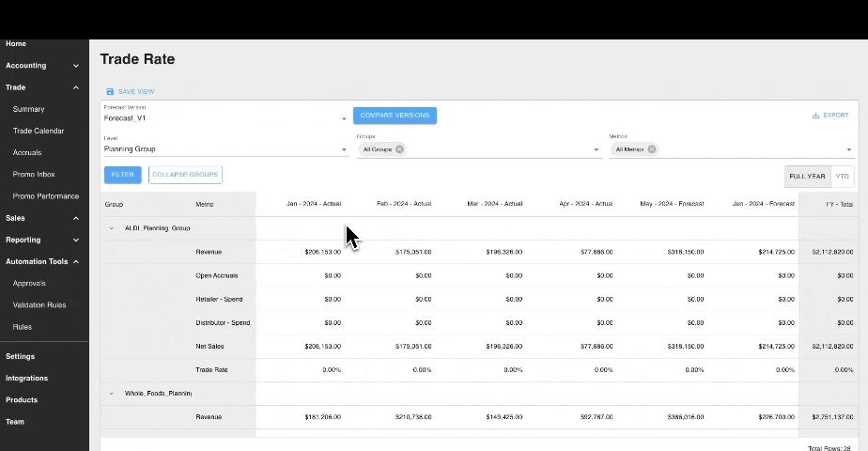Click the Jan - 2024 - Actual column header
Viewport: 868px width, 451px height.
[x=314, y=204]
